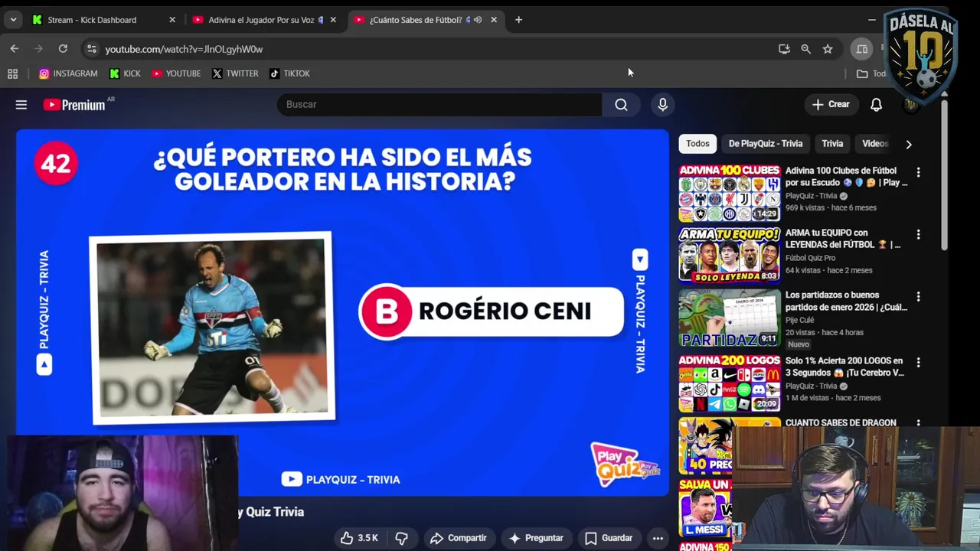Image resolution: width=980 pixels, height=551 pixels.
Task: Switch to Adivina el Jugador Por su Voz tab
Action: click(x=260, y=20)
